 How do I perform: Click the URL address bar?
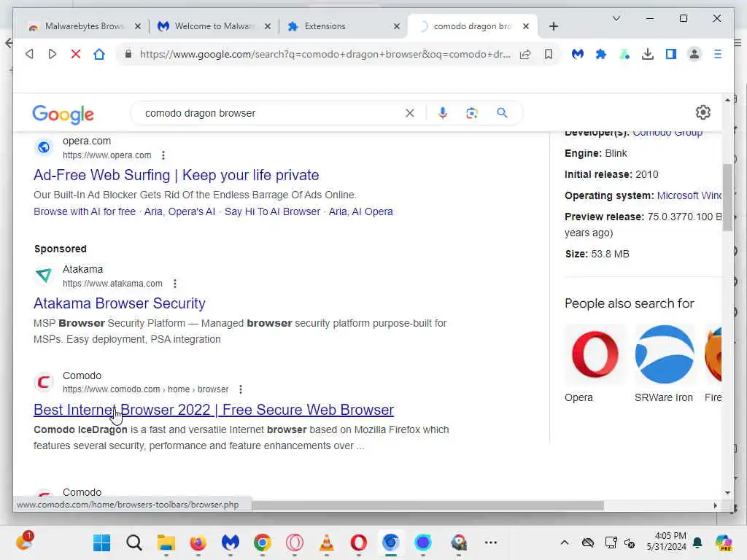click(x=325, y=54)
